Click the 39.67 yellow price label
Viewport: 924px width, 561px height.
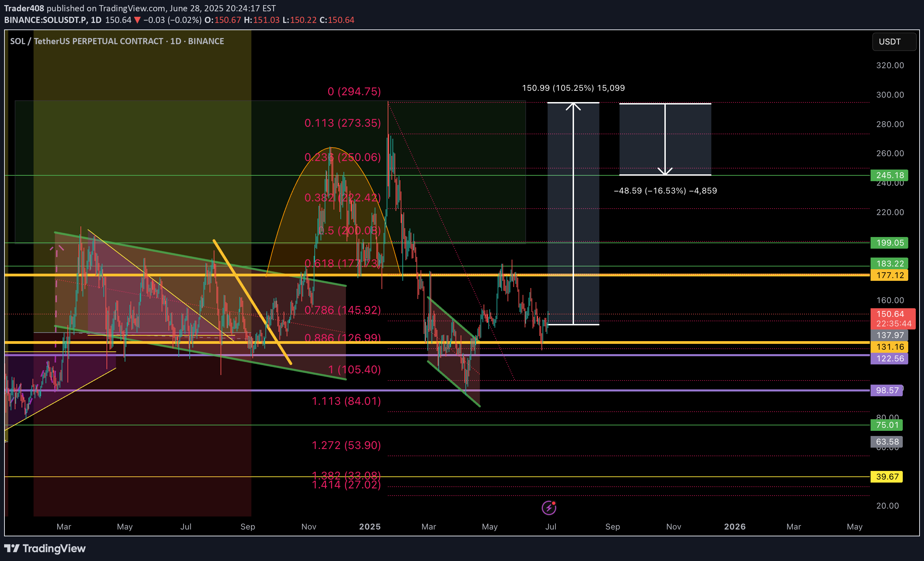pos(887,477)
